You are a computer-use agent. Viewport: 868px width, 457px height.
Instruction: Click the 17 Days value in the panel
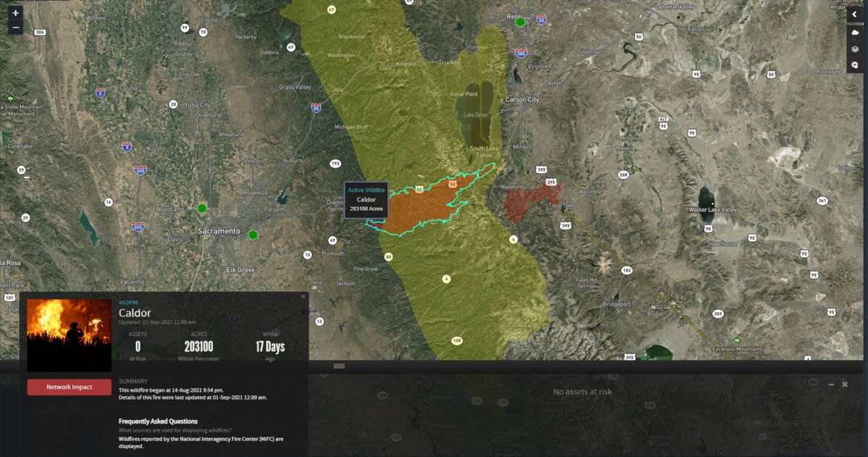point(270,347)
